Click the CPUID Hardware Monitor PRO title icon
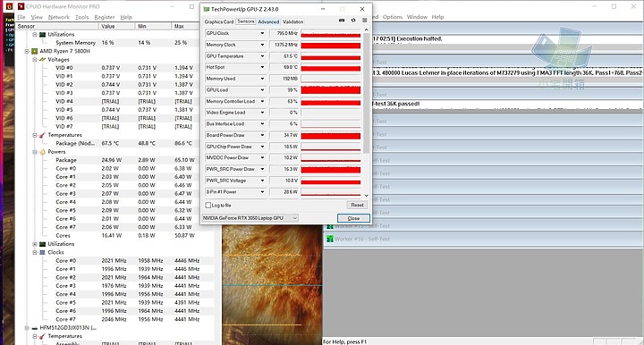 [x=21, y=6]
